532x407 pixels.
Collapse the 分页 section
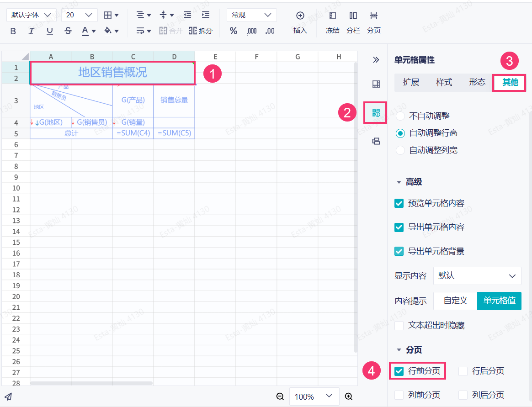coord(399,350)
